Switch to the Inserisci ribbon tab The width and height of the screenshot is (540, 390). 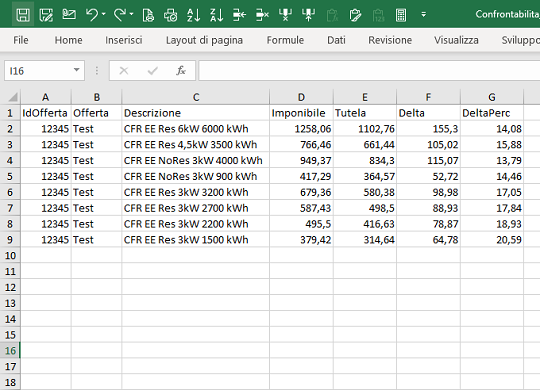pyautogui.click(x=124, y=40)
